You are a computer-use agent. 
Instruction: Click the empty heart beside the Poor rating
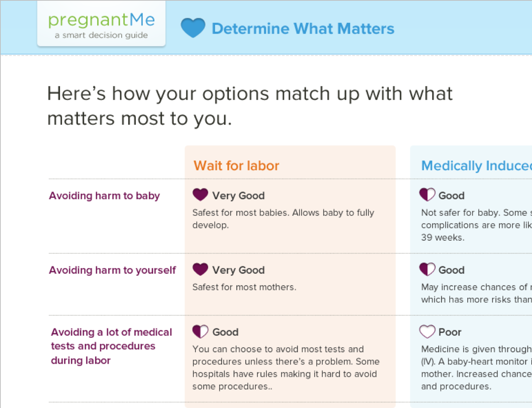pos(427,332)
